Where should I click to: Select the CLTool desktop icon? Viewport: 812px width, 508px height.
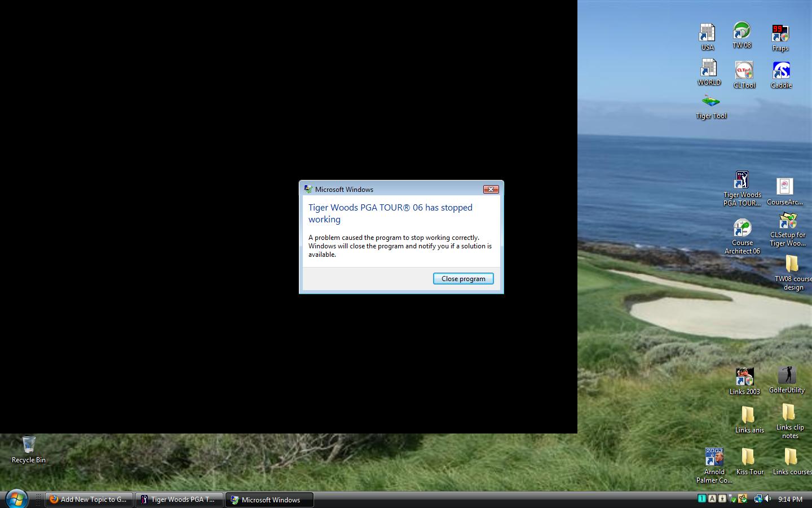pyautogui.click(x=744, y=75)
